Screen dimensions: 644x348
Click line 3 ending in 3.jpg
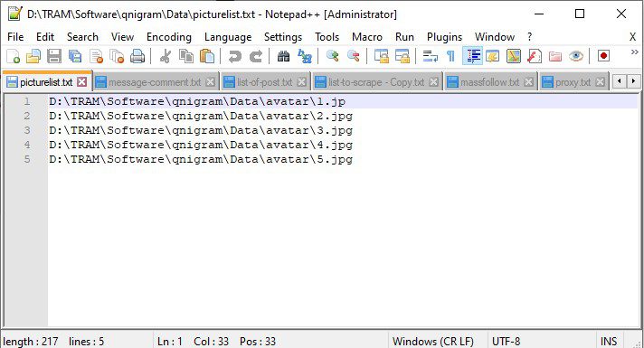click(x=201, y=130)
